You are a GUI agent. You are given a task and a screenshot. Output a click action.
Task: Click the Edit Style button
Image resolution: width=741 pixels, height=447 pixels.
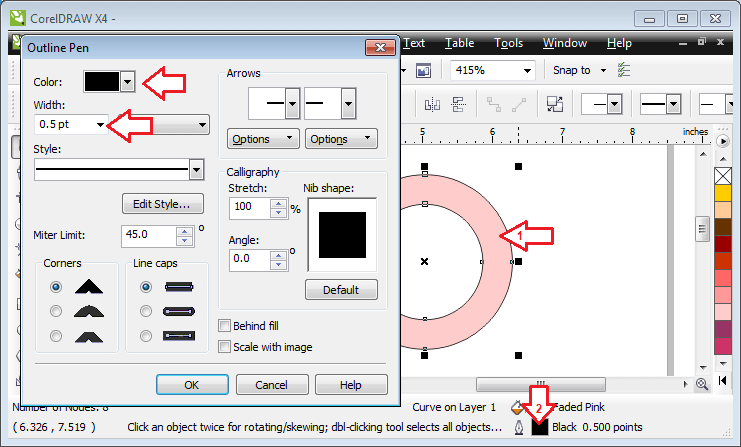[x=162, y=203]
